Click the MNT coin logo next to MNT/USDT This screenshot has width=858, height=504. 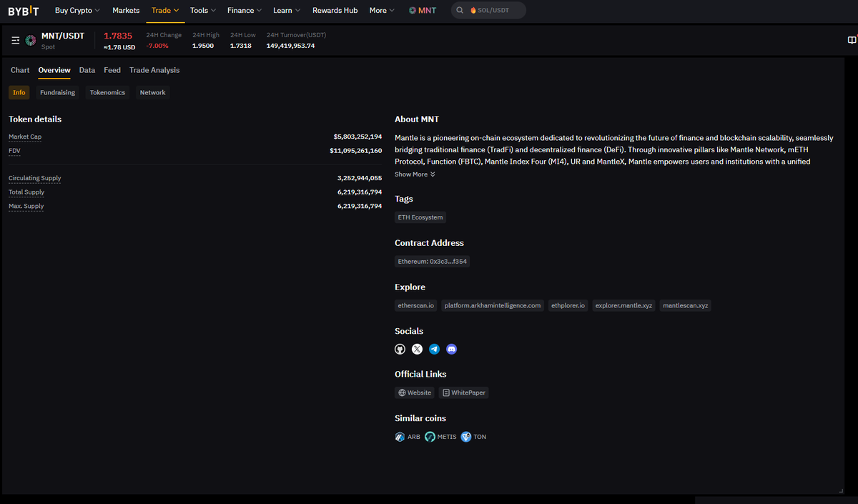pos(31,41)
